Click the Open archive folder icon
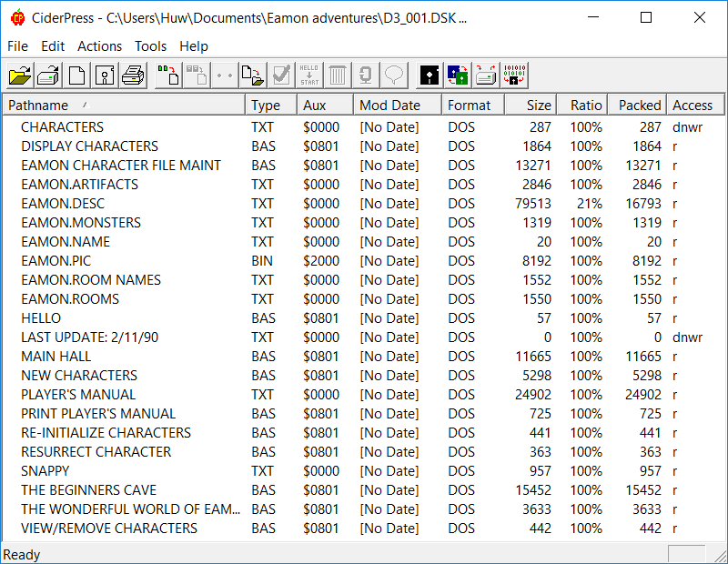The width and height of the screenshot is (728, 564). [x=20, y=75]
